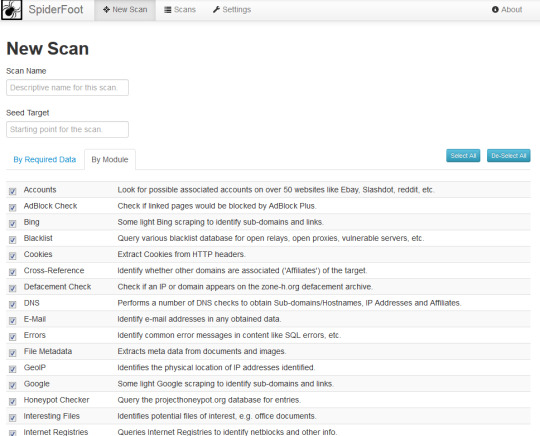This screenshot has height=436, width=540.
Task: Toggle the Honeypot Checker checkbox
Action: pyautogui.click(x=13, y=402)
